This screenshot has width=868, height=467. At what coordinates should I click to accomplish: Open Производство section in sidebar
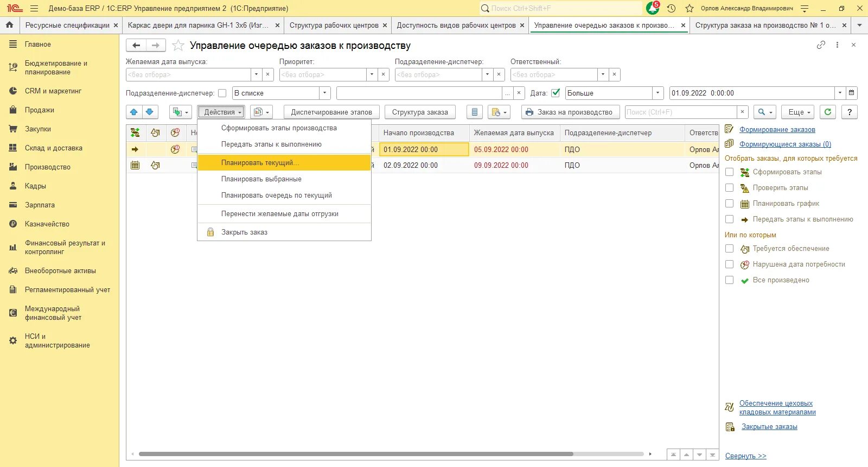48,167
